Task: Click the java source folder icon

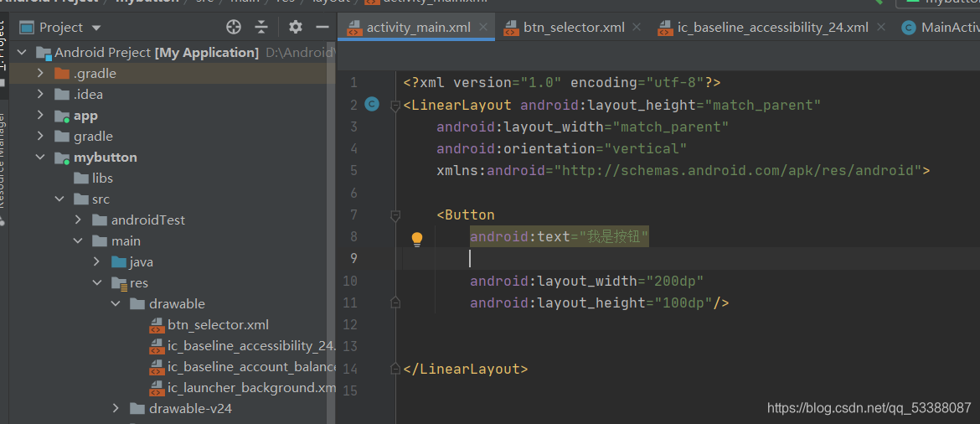Action: (119, 261)
